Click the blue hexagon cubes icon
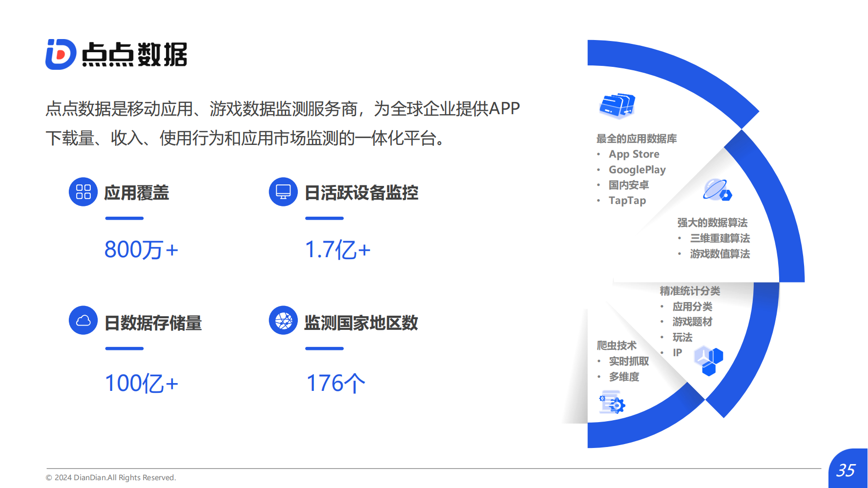 tap(708, 361)
